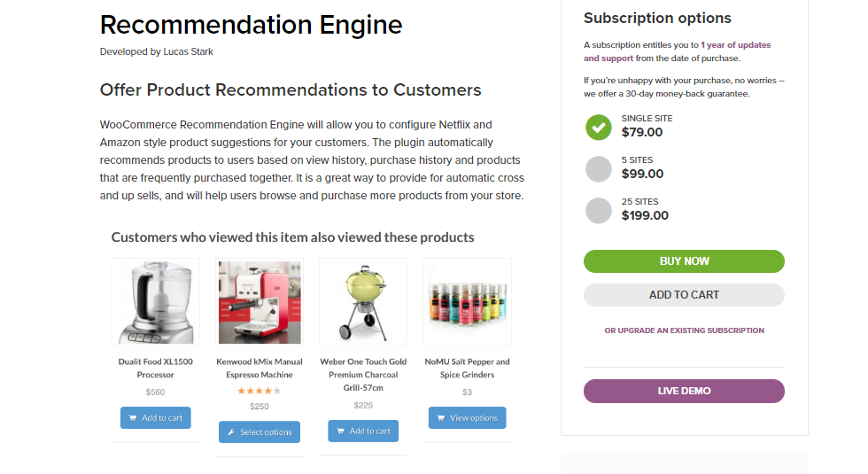Click the Kenwood kMix star rating
868x474 pixels.
click(259, 391)
